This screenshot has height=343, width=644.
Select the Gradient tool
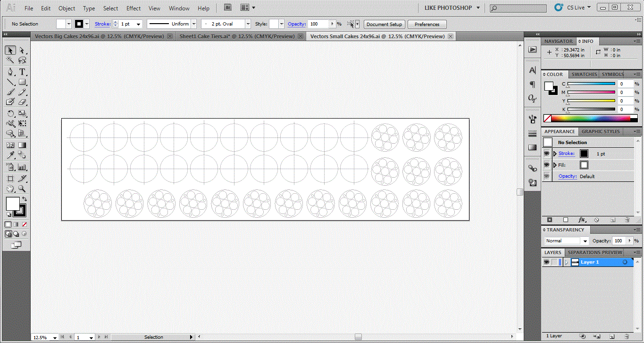[x=22, y=146]
